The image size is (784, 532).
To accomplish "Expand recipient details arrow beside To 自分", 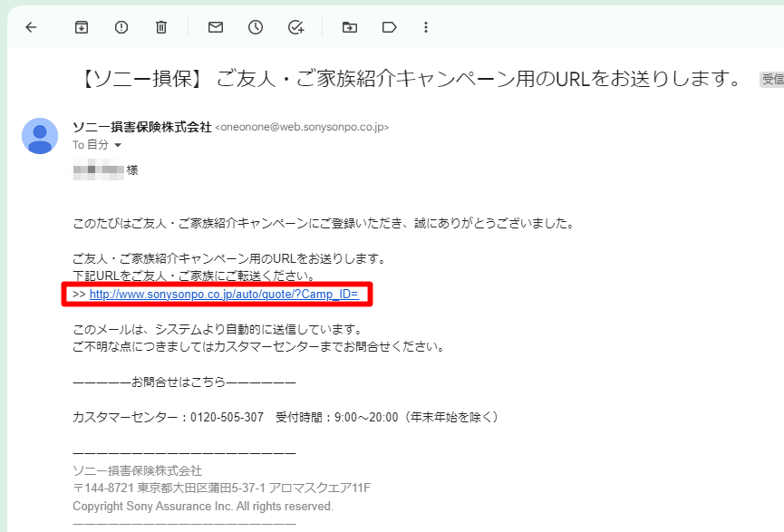I will (x=118, y=145).
